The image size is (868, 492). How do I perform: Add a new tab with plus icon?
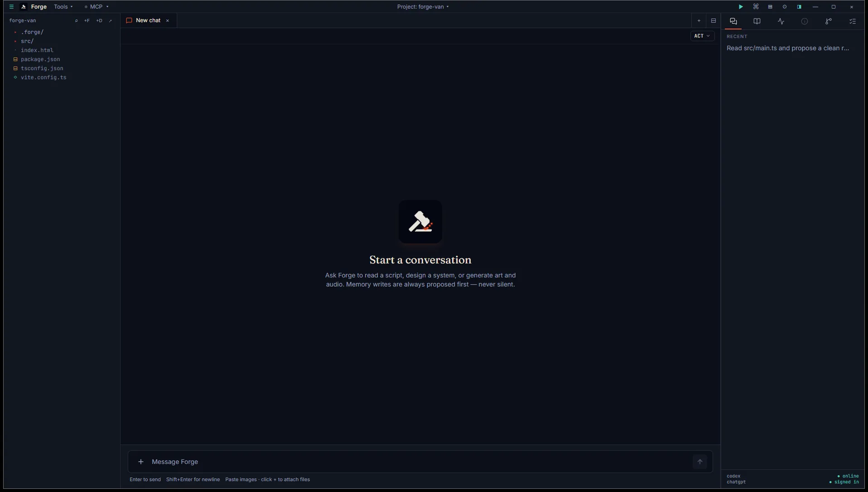pyautogui.click(x=699, y=21)
